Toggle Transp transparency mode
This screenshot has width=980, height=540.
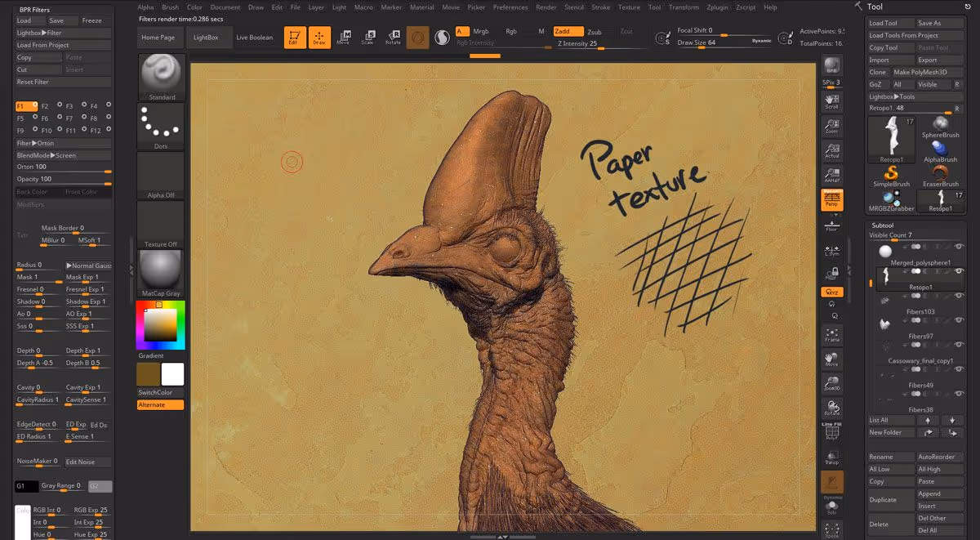click(x=831, y=457)
